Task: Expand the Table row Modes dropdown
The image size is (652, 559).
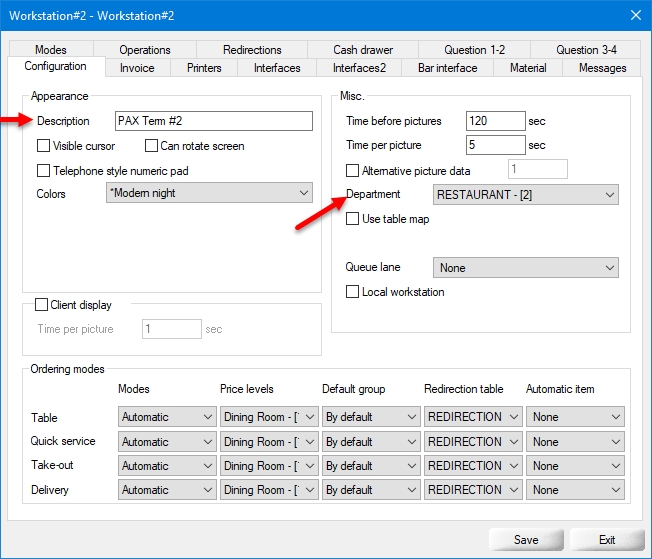Action: click(x=167, y=417)
